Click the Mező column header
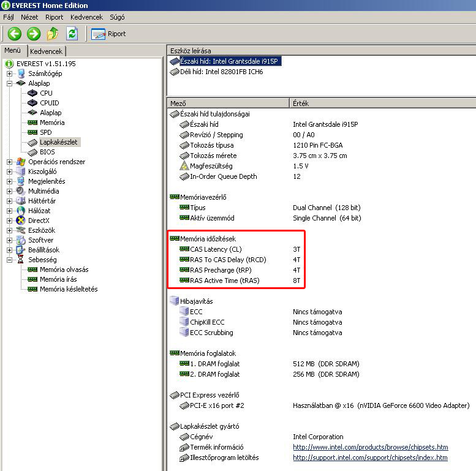476x471 pixels. pyautogui.click(x=229, y=104)
